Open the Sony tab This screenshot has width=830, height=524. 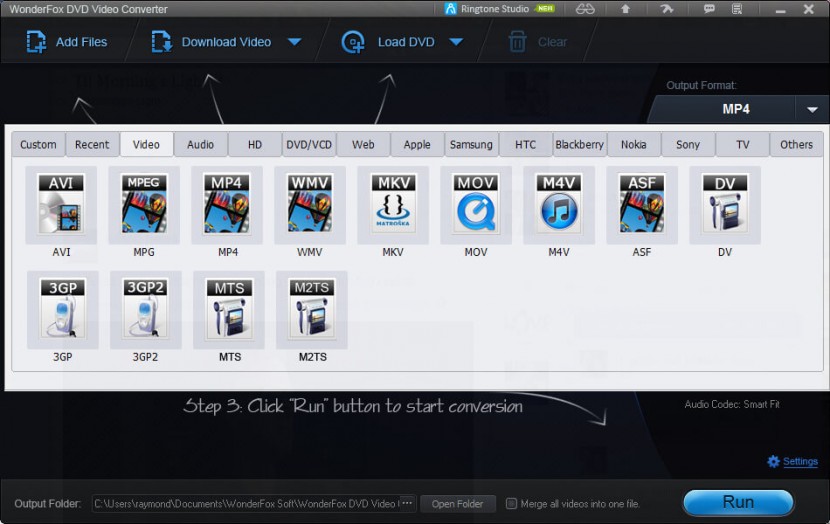click(688, 144)
